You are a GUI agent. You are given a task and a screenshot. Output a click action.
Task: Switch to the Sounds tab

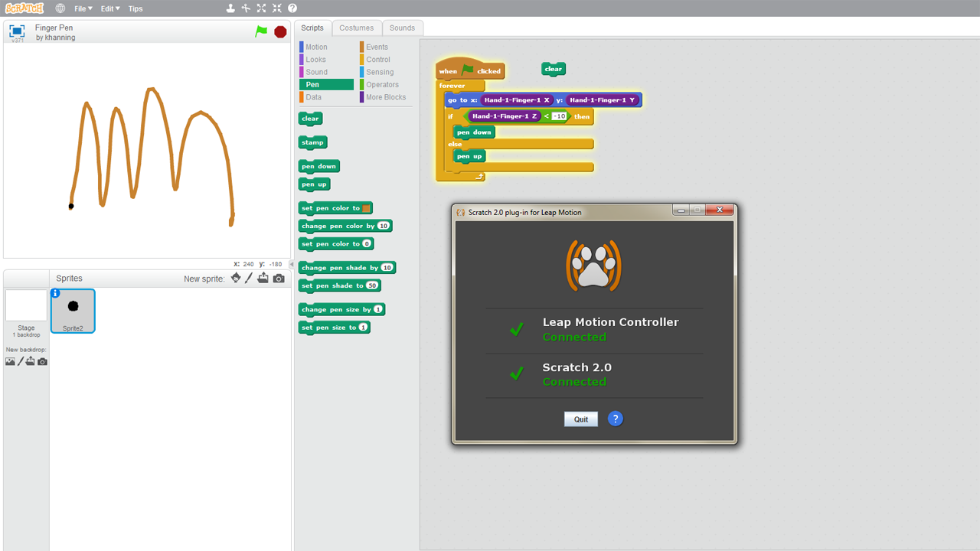[402, 28]
